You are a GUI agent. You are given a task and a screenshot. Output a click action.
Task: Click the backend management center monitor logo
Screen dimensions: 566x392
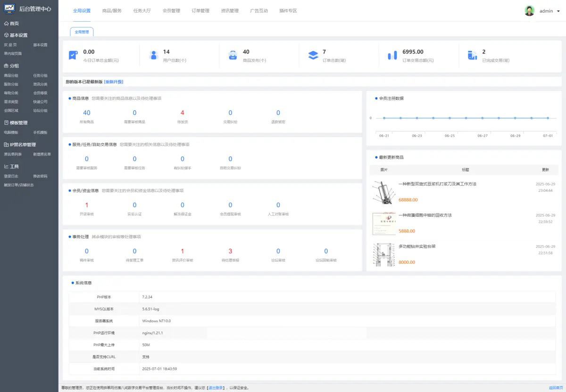[9, 9]
